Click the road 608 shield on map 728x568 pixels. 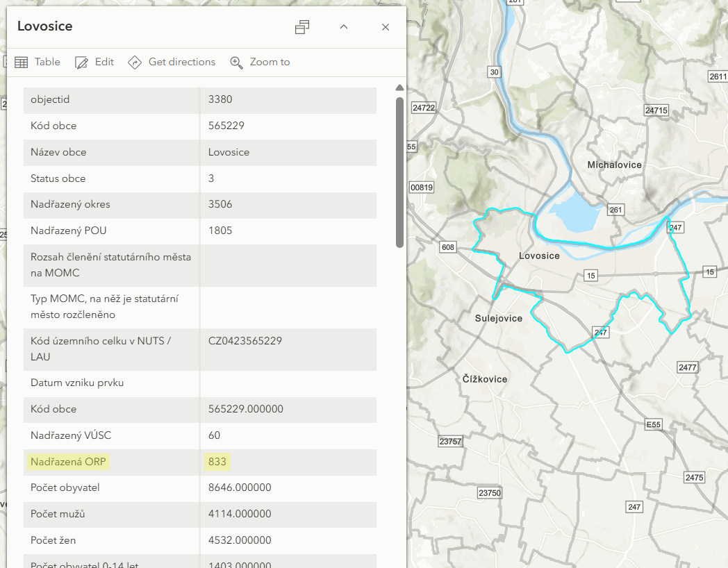447,247
